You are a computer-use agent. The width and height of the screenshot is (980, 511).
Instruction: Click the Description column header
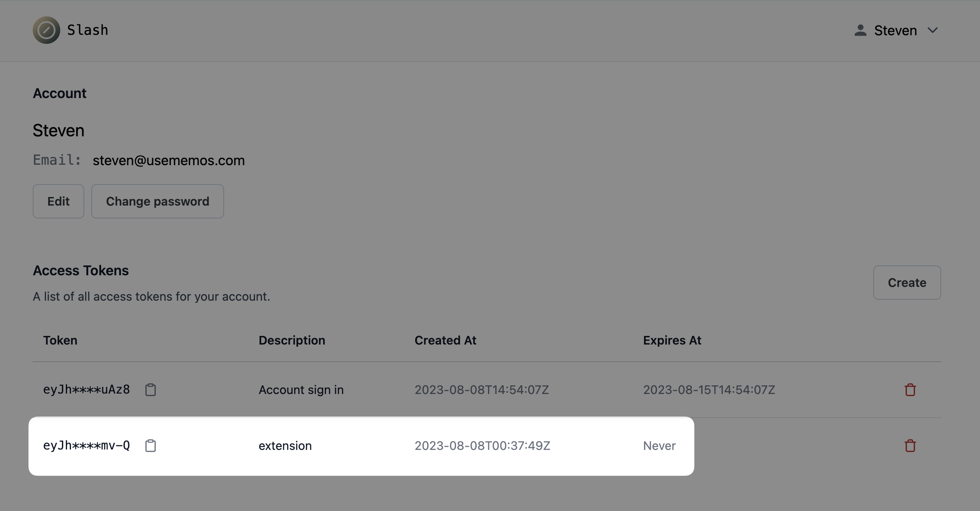click(292, 340)
